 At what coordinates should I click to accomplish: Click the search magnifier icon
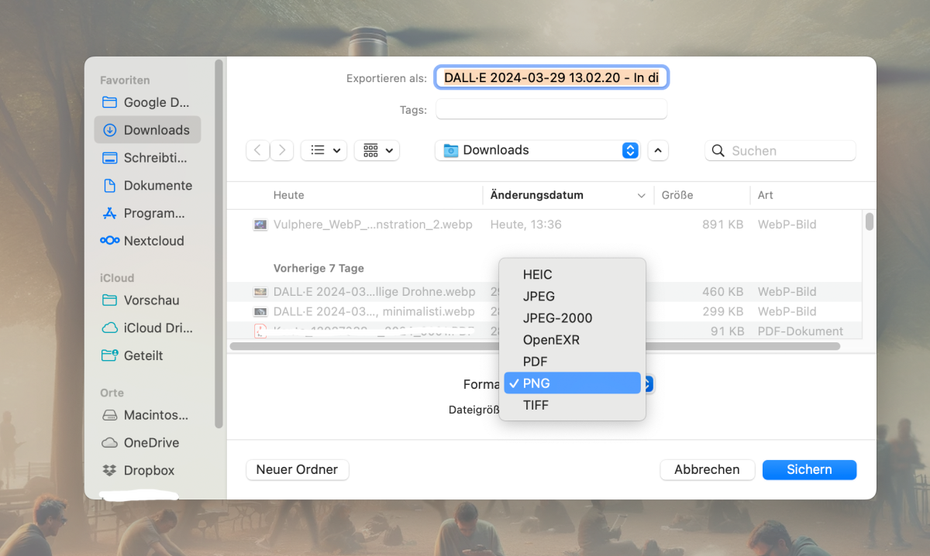(x=718, y=151)
